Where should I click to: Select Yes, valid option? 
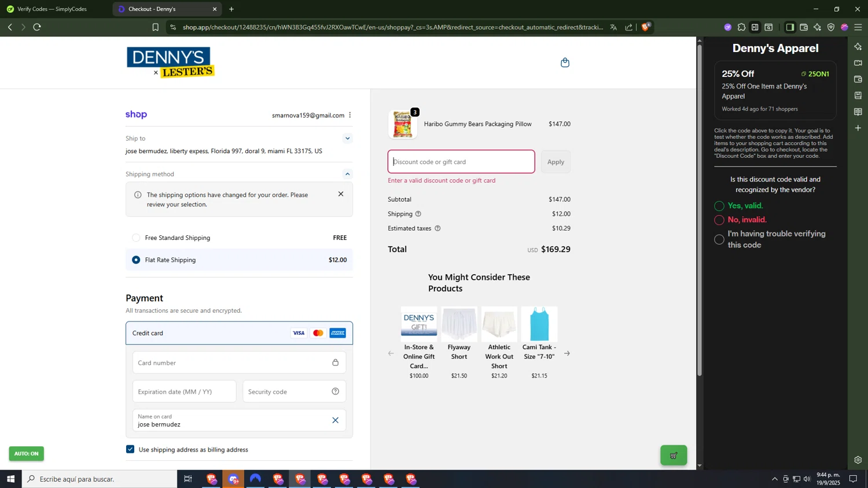click(x=719, y=206)
